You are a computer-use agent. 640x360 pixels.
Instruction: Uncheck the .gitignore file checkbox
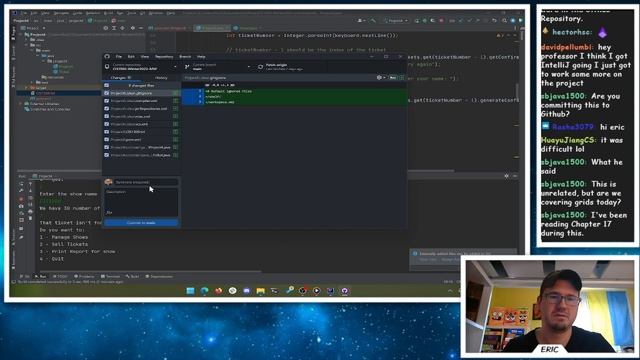click(x=107, y=93)
